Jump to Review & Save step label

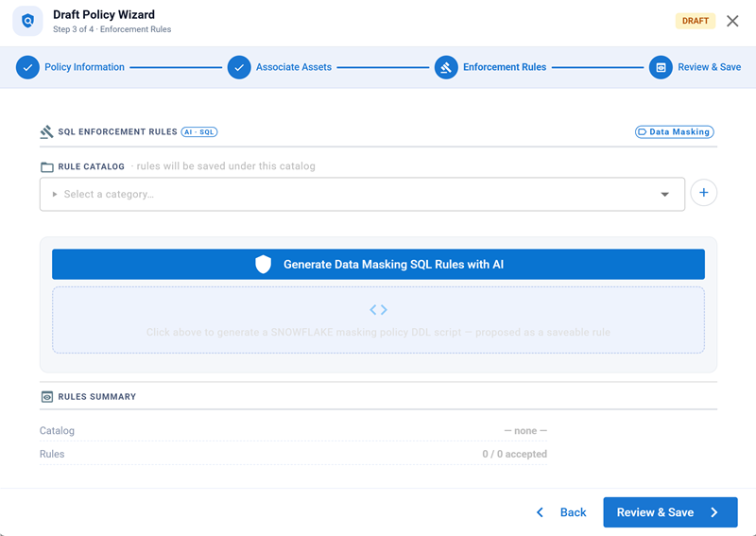click(710, 67)
